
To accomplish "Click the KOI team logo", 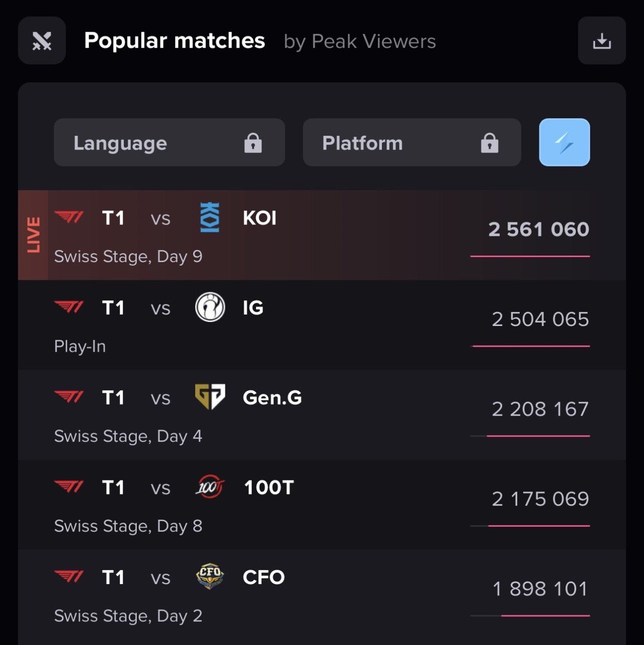I will pos(210,218).
